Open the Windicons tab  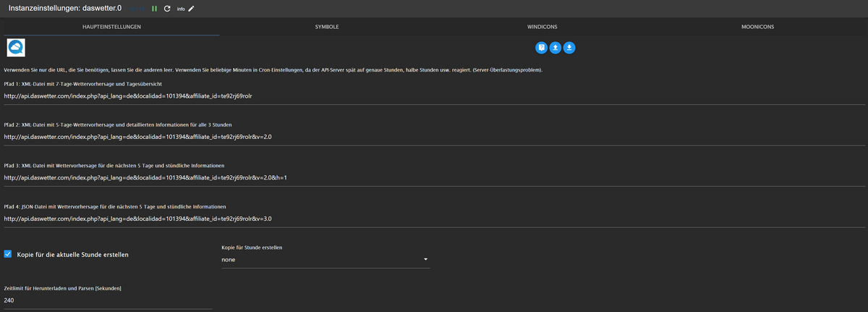[542, 27]
